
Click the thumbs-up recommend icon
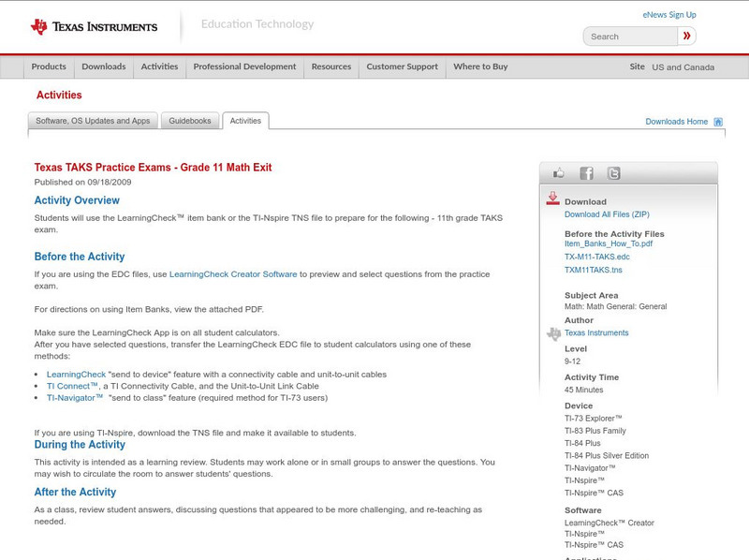tap(558, 172)
